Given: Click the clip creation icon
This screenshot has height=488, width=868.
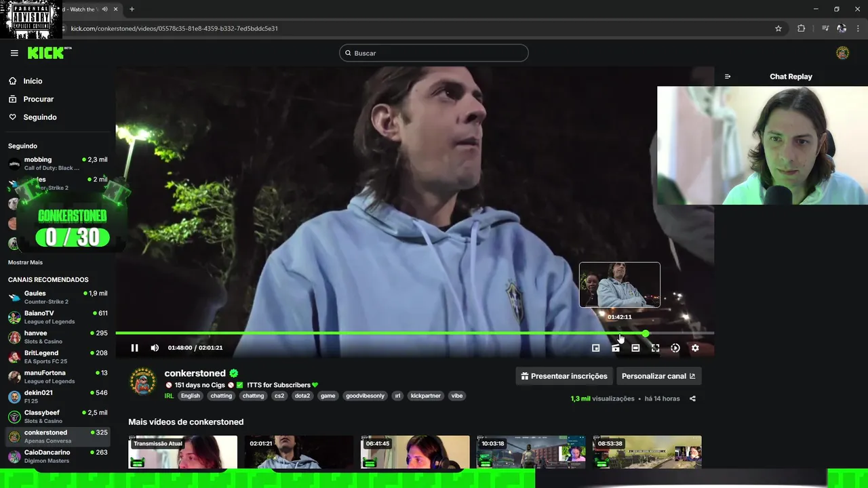Looking at the screenshot, I should tap(616, 348).
